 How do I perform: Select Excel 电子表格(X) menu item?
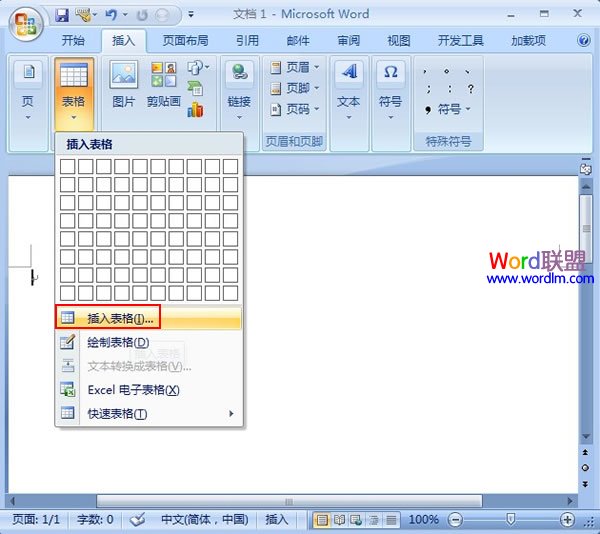(149, 390)
